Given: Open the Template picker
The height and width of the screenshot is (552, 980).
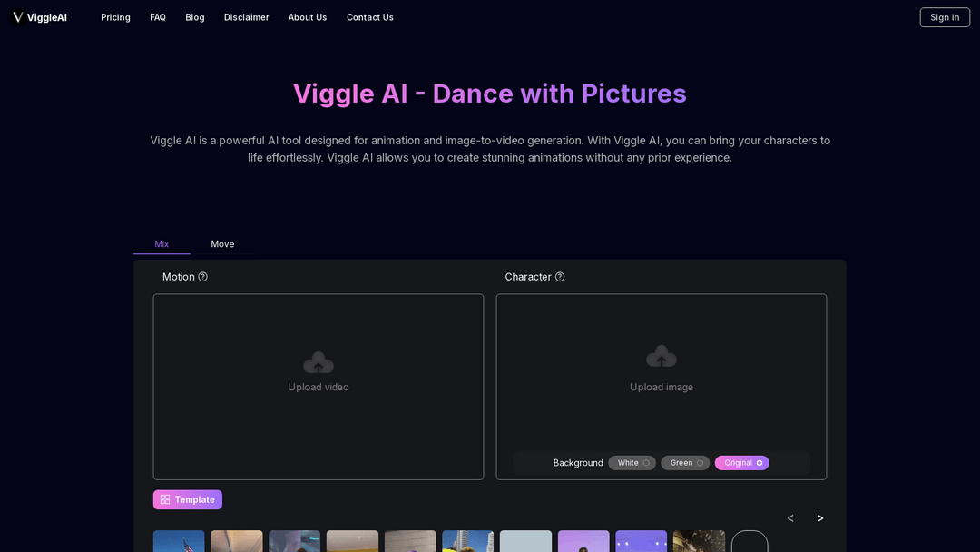Looking at the screenshot, I should (187, 499).
